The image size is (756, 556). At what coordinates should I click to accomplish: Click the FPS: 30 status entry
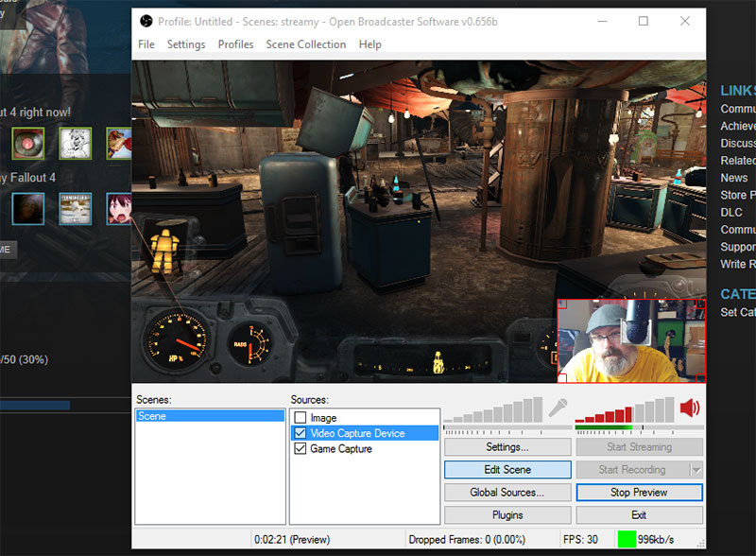coord(580,539)
